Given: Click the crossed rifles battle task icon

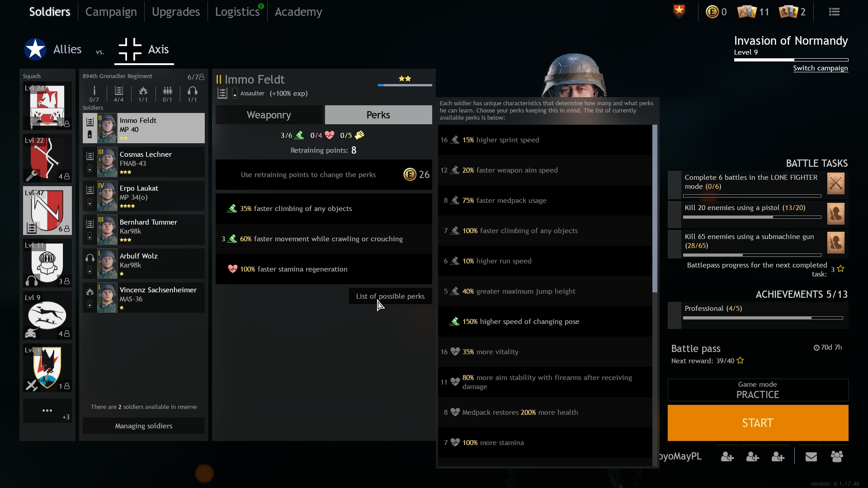Looking at the screenshot, I should [835, 183].
